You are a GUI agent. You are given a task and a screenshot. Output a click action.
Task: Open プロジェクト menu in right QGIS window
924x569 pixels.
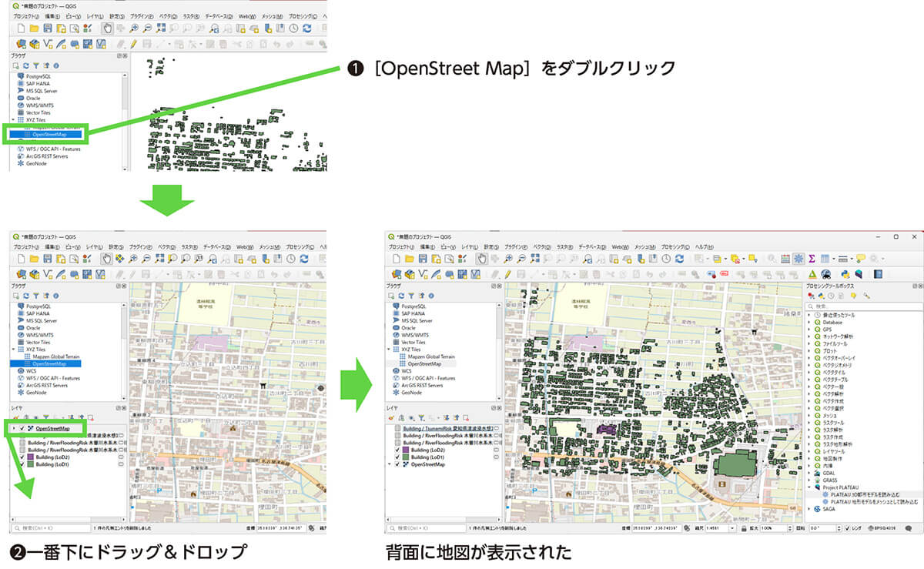click(400, 246)
